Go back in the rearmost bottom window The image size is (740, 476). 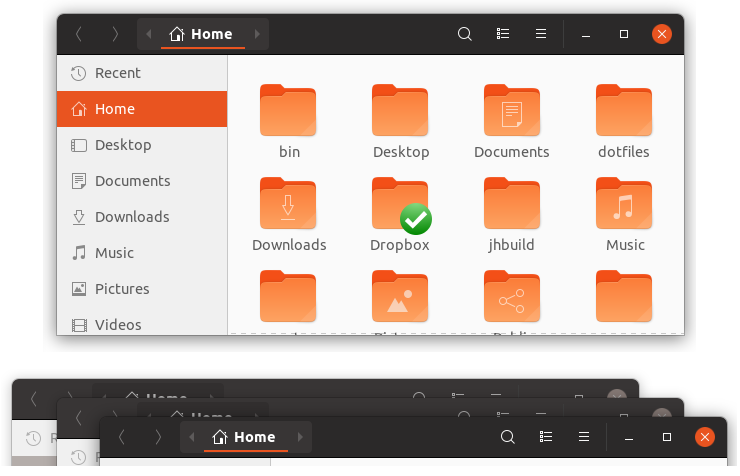[33, 399]
